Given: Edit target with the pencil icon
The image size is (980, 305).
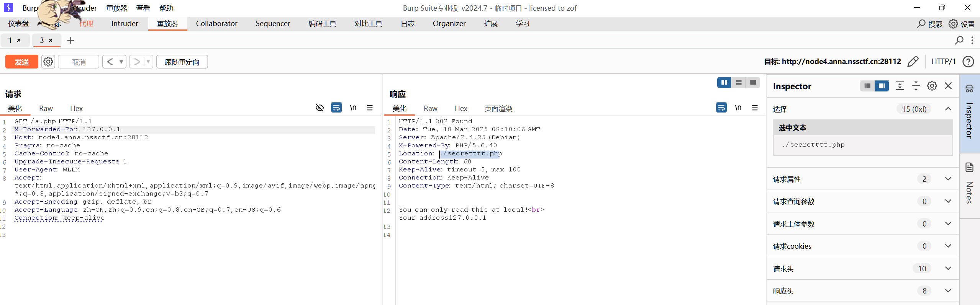Looking at the screenshot, I should [x=913, y=62].
